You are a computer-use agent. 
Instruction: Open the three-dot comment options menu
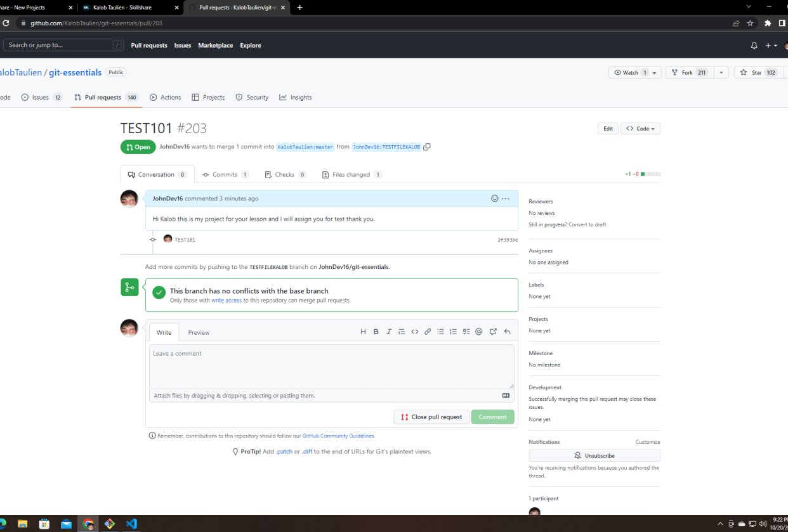(506, 198)
